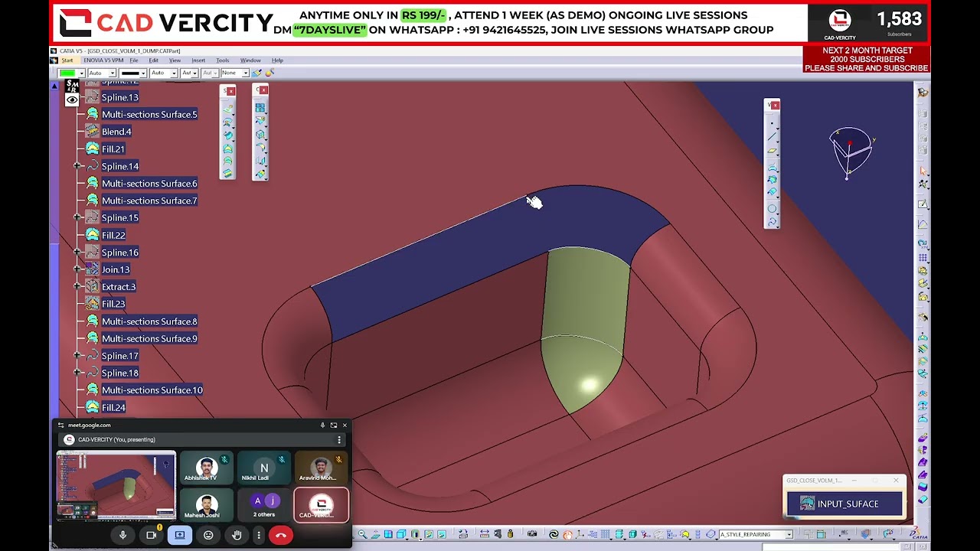Click the graphic properties wizard icon

[269, 73]
